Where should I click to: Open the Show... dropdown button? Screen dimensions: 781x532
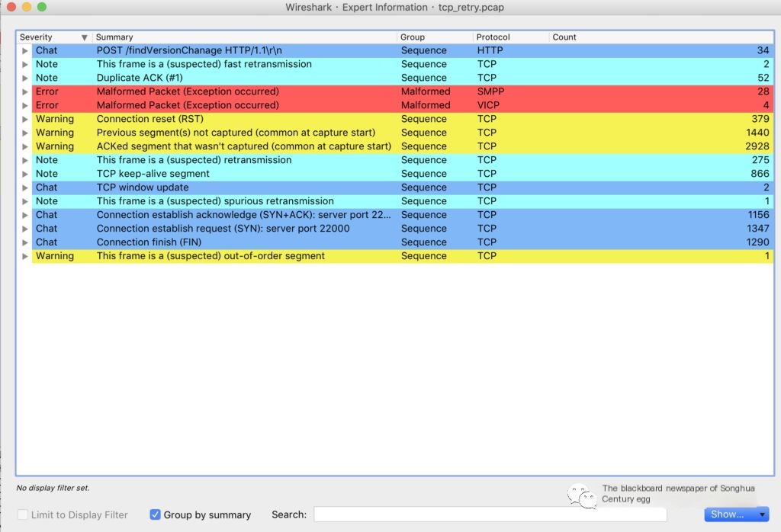736,514
